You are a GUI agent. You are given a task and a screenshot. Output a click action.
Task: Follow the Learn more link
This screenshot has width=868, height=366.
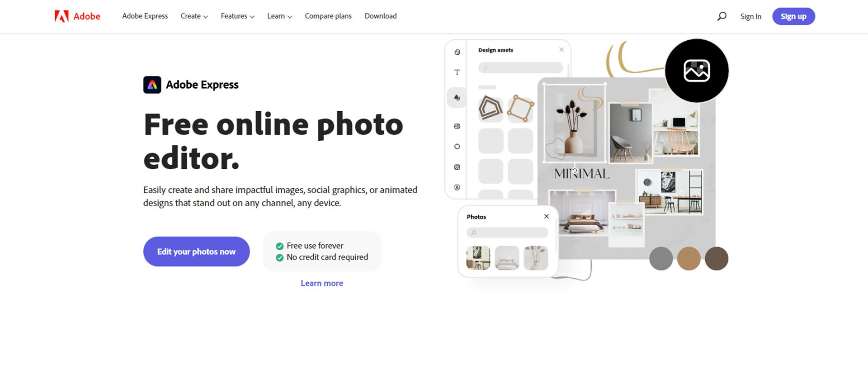coord(322,283)
